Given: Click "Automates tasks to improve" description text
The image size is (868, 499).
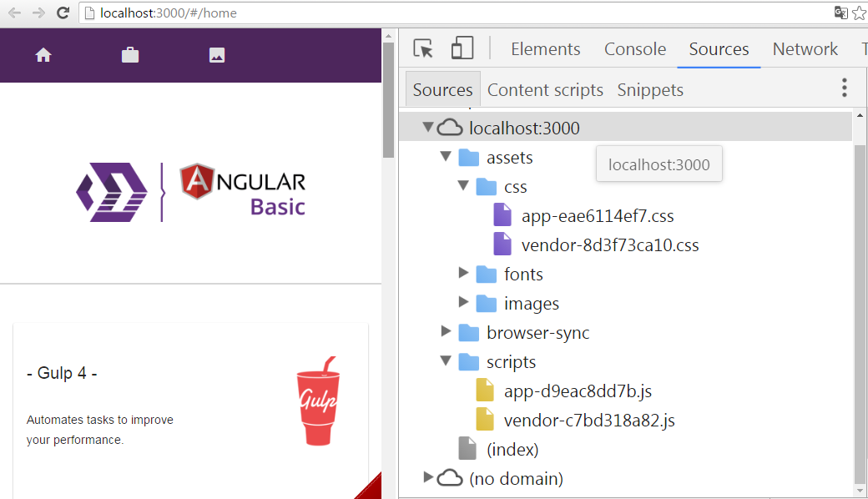Looking at the screenshot, I should pos(99,420).
